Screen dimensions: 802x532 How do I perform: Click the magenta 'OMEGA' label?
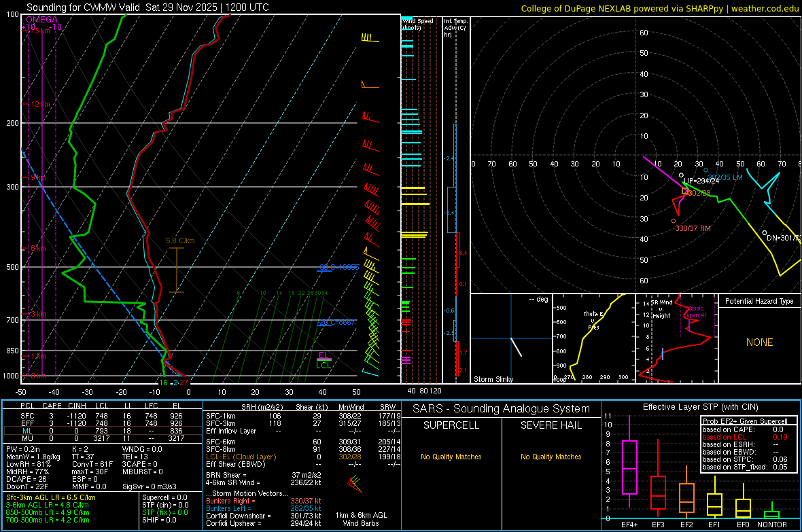(42, 20)
